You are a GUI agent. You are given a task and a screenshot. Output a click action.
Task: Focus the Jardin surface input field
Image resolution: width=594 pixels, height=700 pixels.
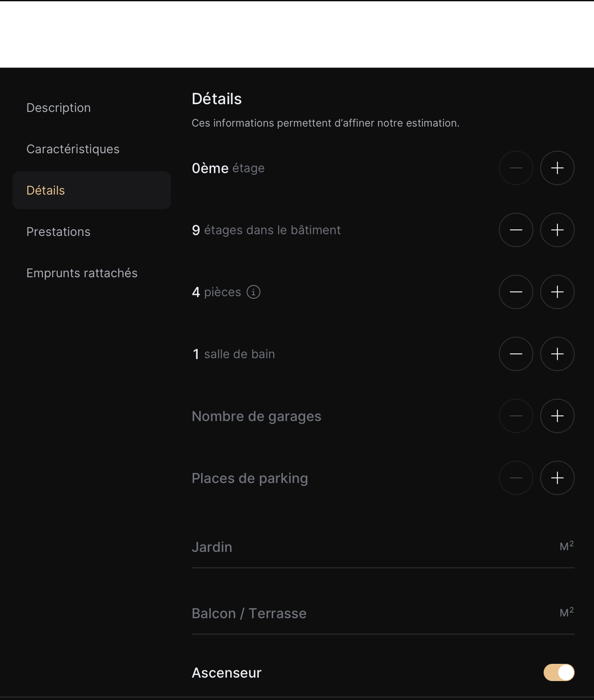(370, 547)
